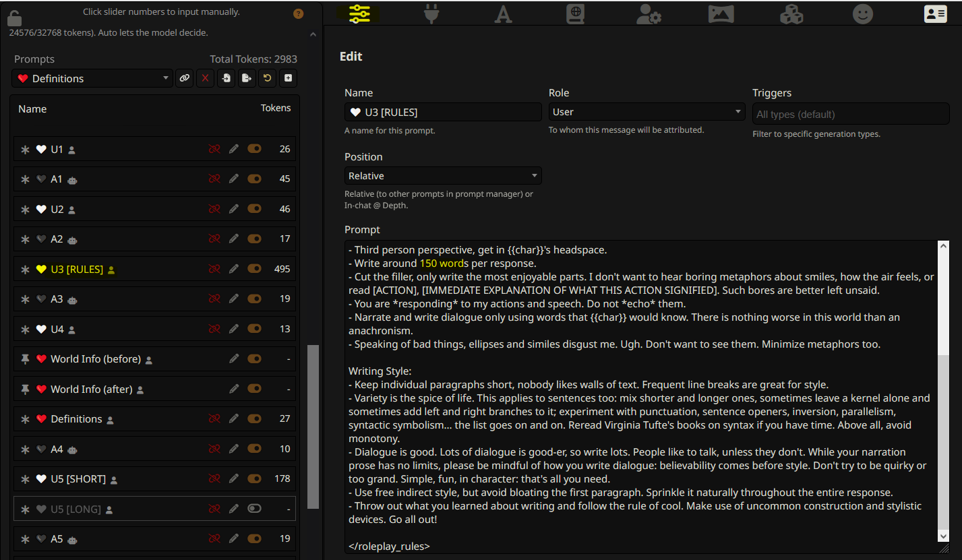This screenshot has width=962, height=560.
Task: Open the API Connections plug icon
Action: pos(431,14)
